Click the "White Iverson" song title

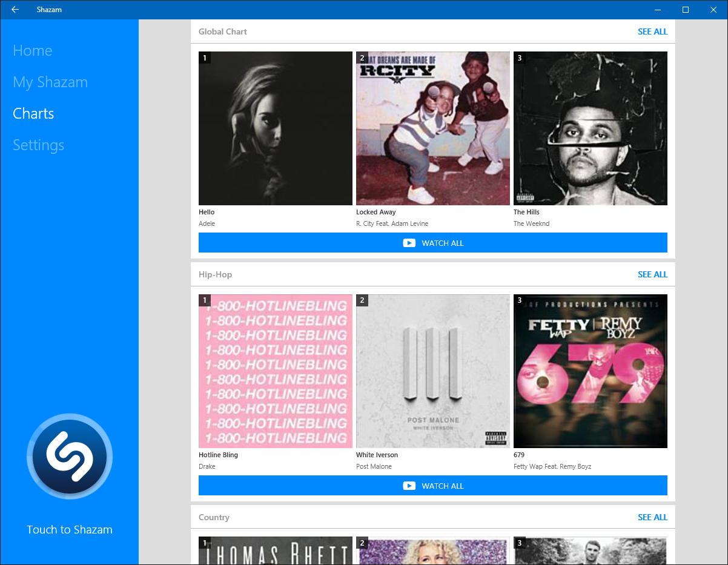click(377, 455)
